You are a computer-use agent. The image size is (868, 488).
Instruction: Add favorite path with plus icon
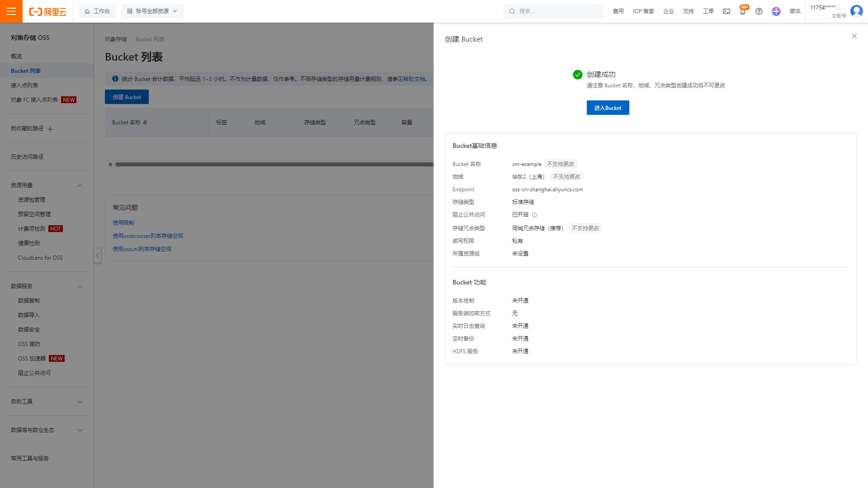[50, 129]
